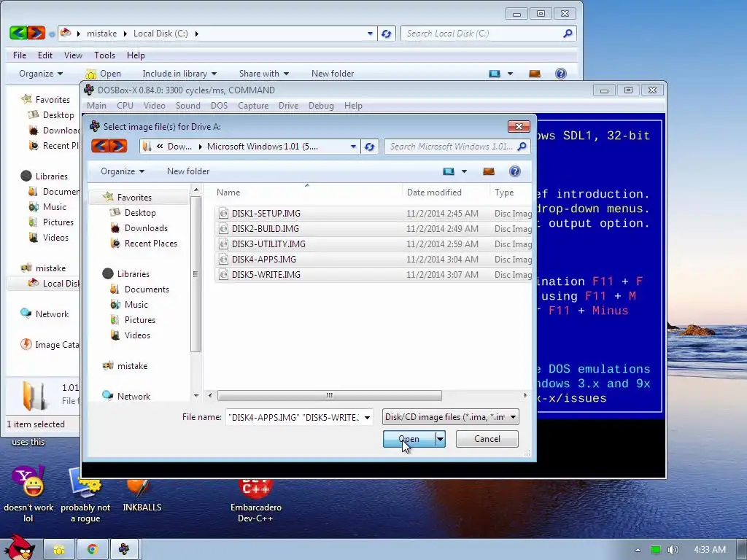Open the file explorer icon on the taskbar
The image size is (747, 560).
[59, 550]
